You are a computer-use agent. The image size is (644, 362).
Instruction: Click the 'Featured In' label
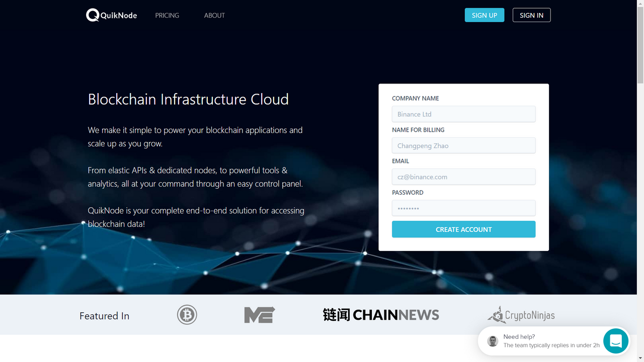(104, 316)
